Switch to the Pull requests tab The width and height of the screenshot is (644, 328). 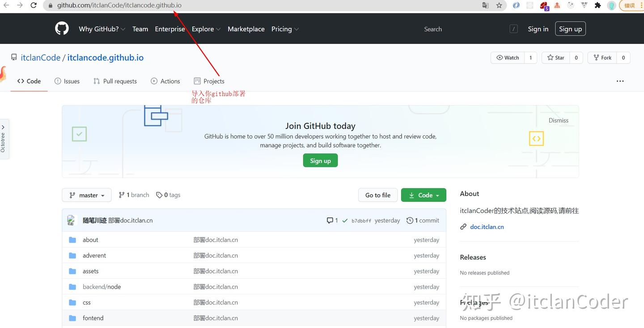pos(115,81)
